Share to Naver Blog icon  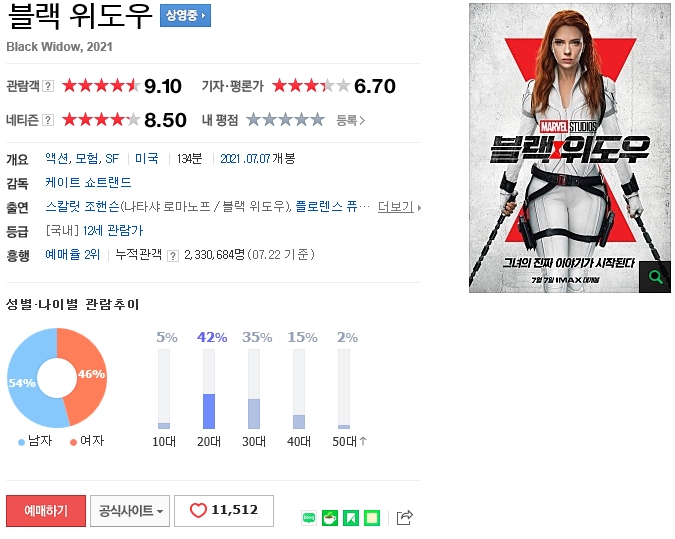point(309,517)
